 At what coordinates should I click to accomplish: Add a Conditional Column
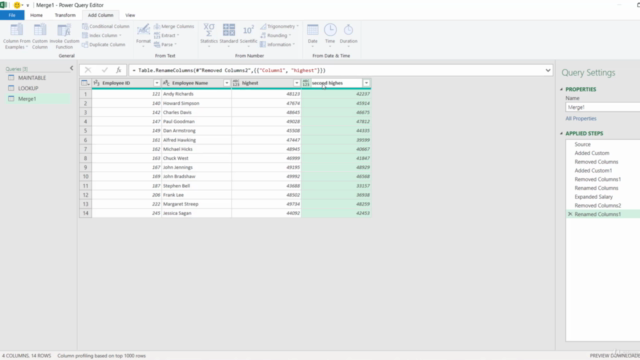click(106, 26)
